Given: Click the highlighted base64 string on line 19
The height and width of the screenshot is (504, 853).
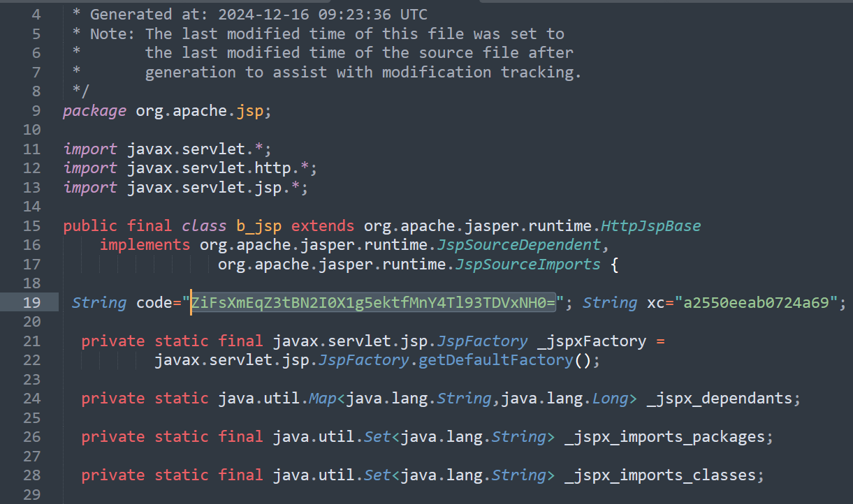Looking at the screenshot, I should [374, 302].
